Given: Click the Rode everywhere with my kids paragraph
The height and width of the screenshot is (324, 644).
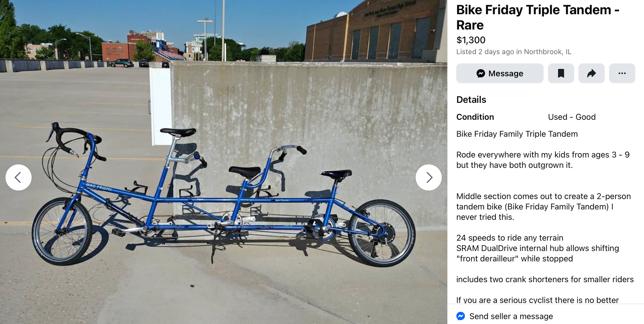Looking at the screenshot, I should pos(543,160).
